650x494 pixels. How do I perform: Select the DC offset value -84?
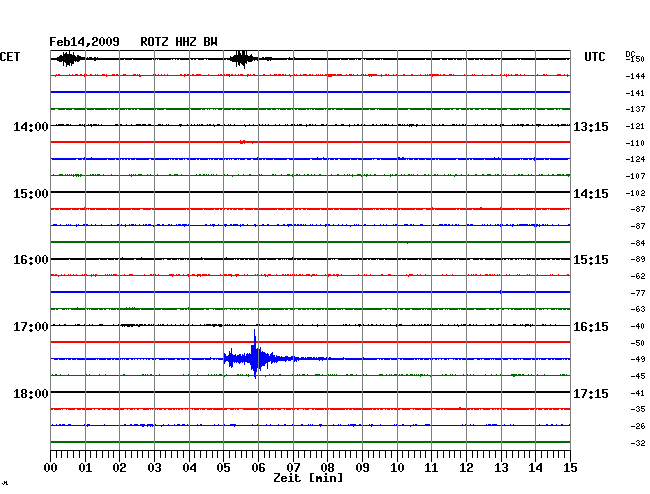click(638, 243)
